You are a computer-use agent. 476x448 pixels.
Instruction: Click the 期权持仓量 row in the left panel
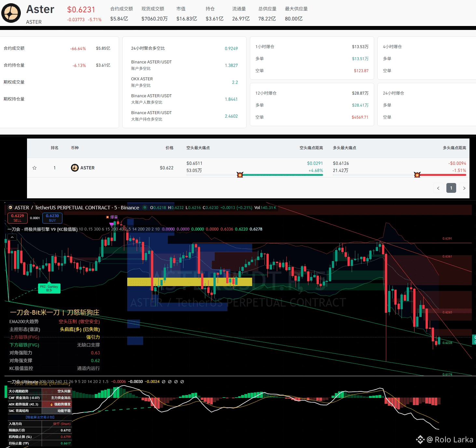pyautogui.click(x=57, y=99)
